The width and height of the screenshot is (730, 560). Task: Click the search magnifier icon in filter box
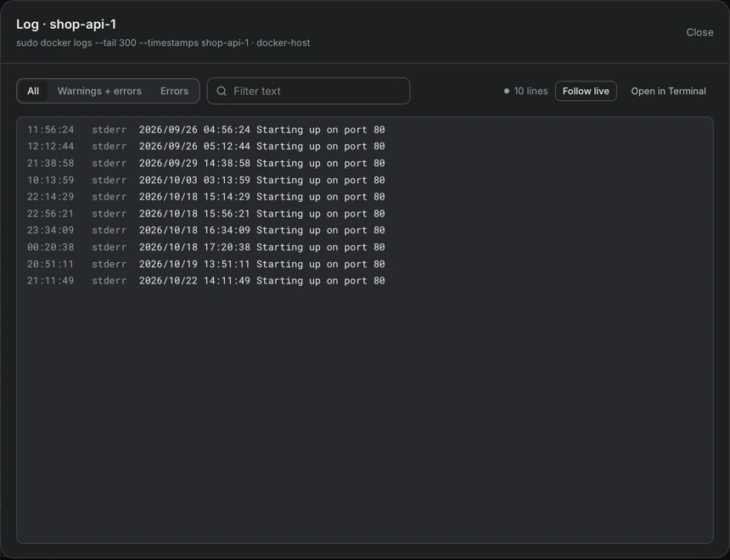click(222, 92)
